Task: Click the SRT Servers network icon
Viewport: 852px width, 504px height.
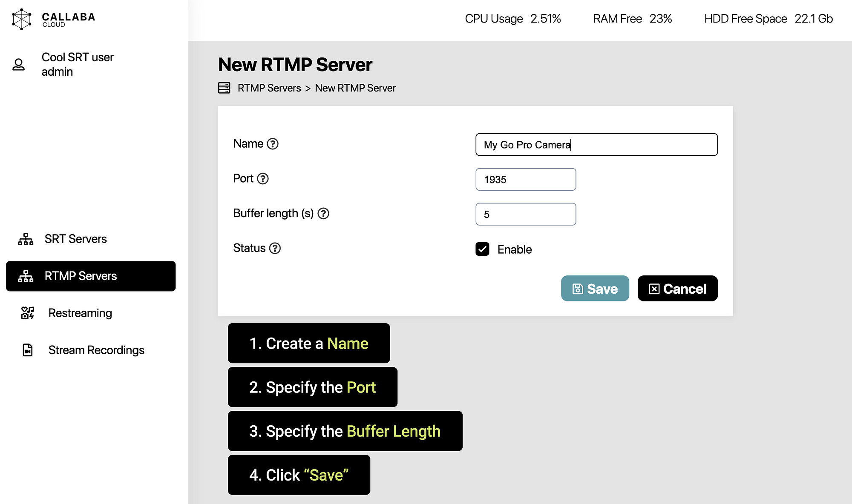Action: pyautogui.click(x=26, y=239)
